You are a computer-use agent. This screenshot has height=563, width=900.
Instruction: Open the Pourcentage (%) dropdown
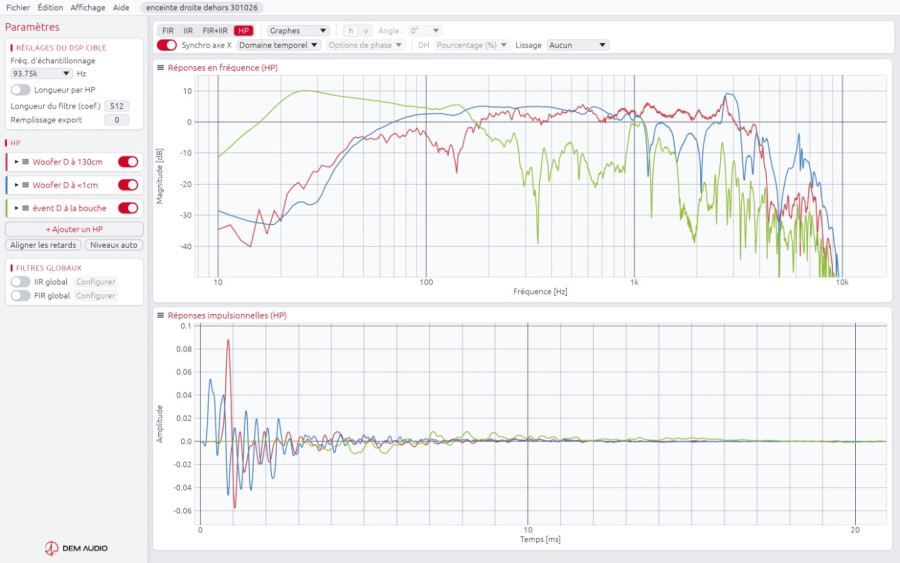[x=472, y=45]
